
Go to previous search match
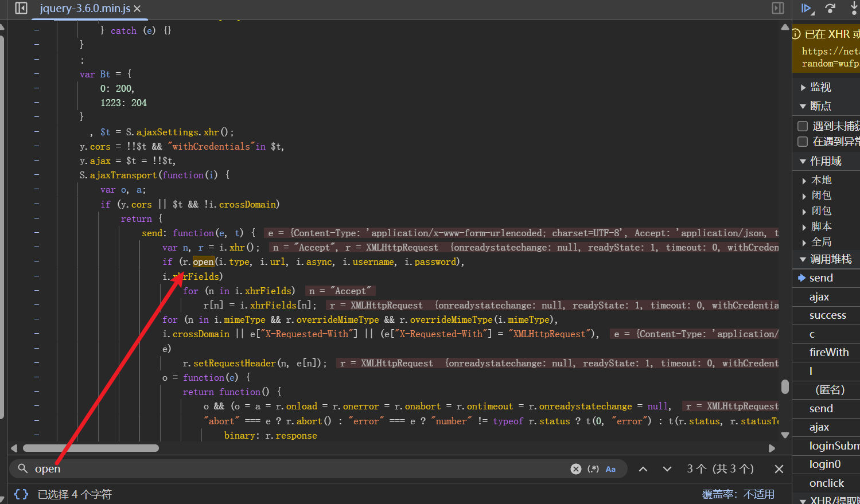coord(643,469)
